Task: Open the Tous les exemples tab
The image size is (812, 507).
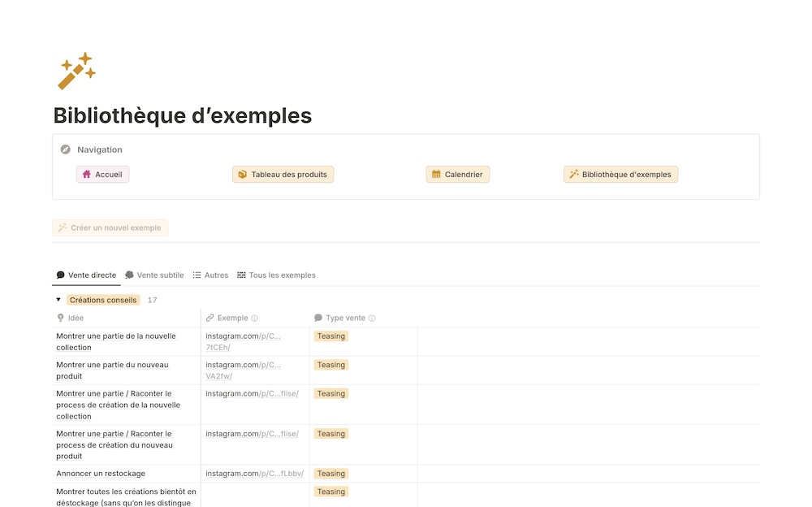Action: coord(276,275)
